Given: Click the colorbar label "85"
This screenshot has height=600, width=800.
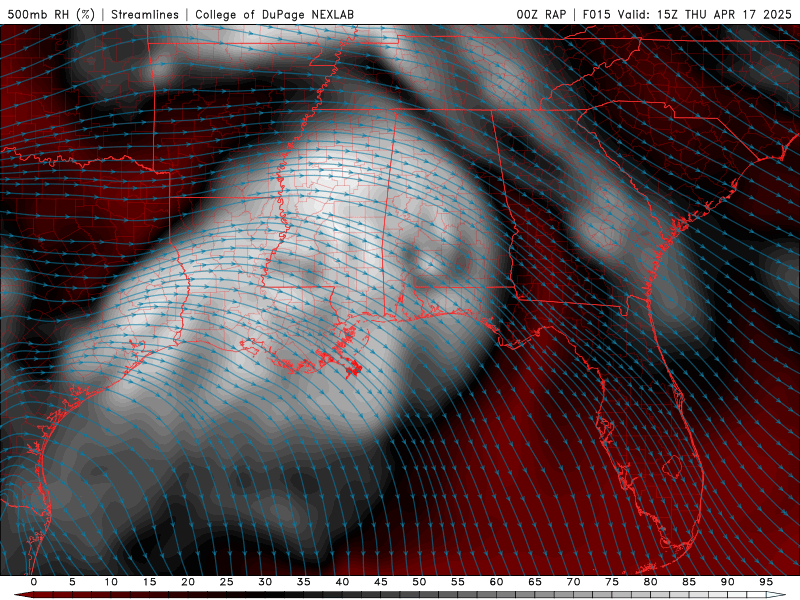Looking at the screenshot, I should coord(689,582).
